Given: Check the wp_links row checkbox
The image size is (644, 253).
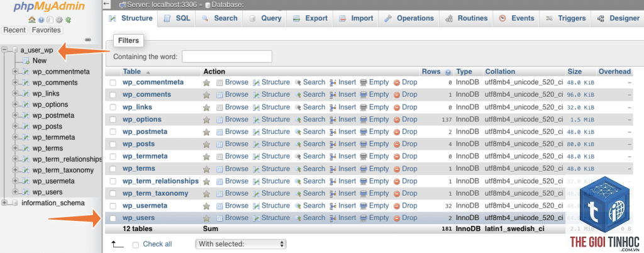Looking at the screenshot, I should (113, 107).
